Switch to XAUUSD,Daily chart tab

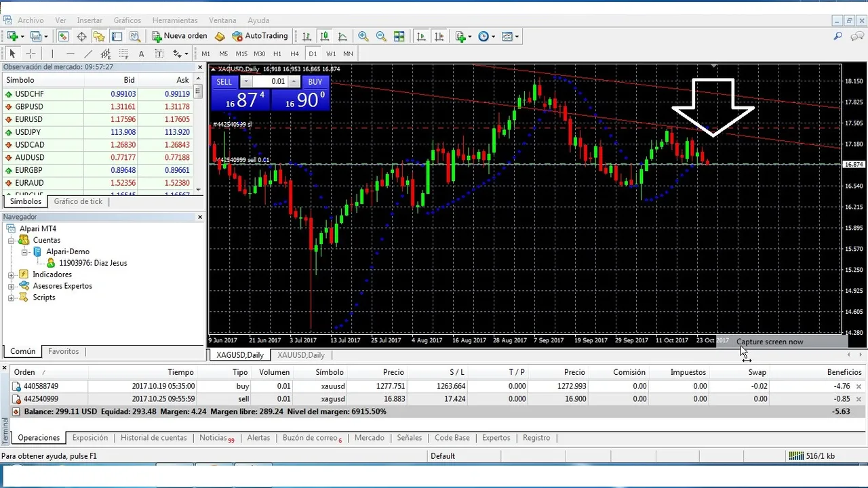point(301,355)
